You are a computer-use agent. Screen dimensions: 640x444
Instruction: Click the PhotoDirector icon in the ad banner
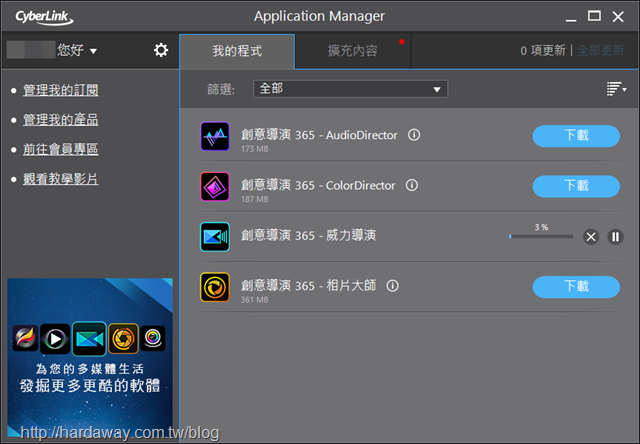point(123,338)
